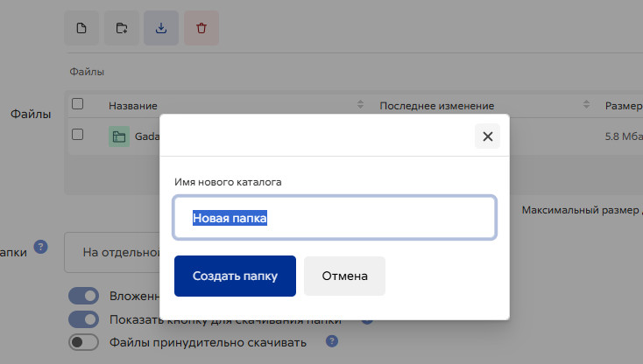Click the Размер column header
643x364 pixels.
[x=624, y=106]
